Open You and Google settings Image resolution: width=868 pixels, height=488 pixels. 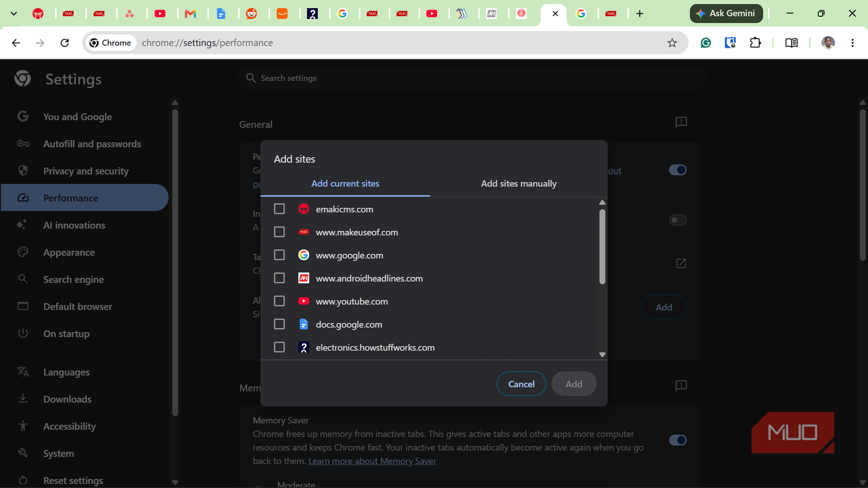click(x=84, y=117)
